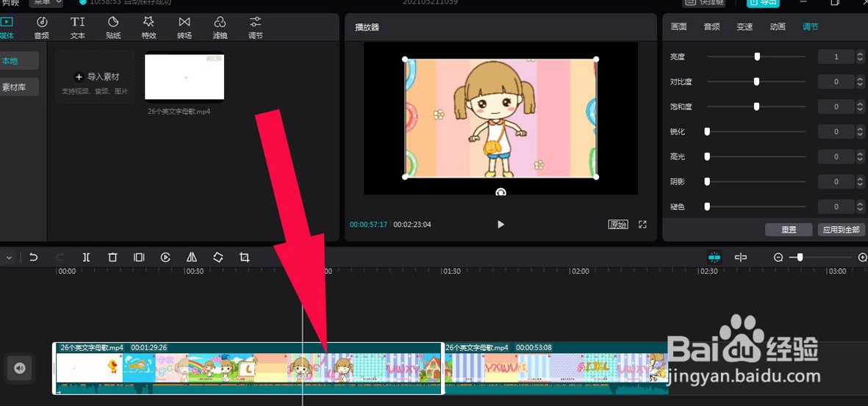This screenshot has height=406, width=868.
Task: Click the 01:30 mark on timeline ruler
Action: tap(452, 272)
